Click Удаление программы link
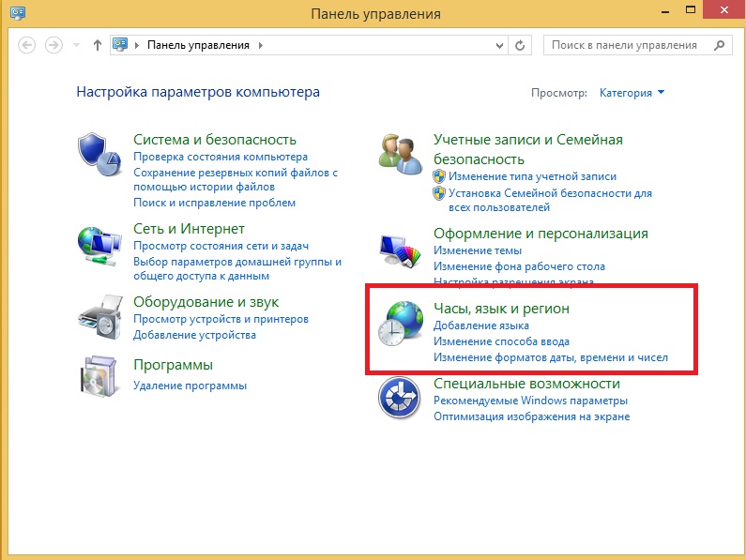This screenshot has height=560, width=746. [x=190, y=386]
